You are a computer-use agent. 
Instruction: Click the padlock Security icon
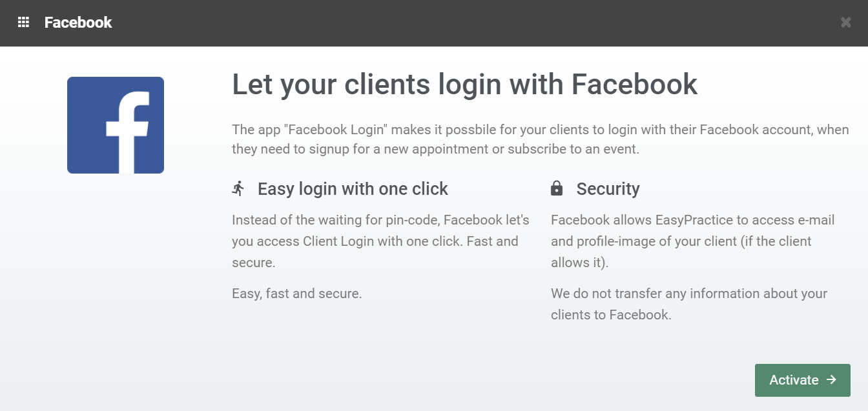tap(557, 188)
